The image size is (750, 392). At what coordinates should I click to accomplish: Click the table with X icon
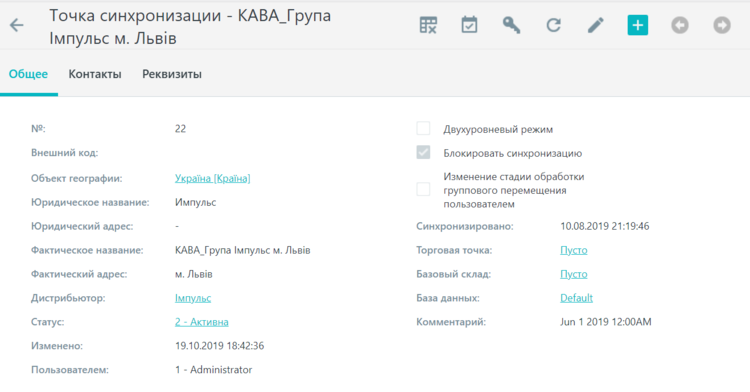point(428,25)
